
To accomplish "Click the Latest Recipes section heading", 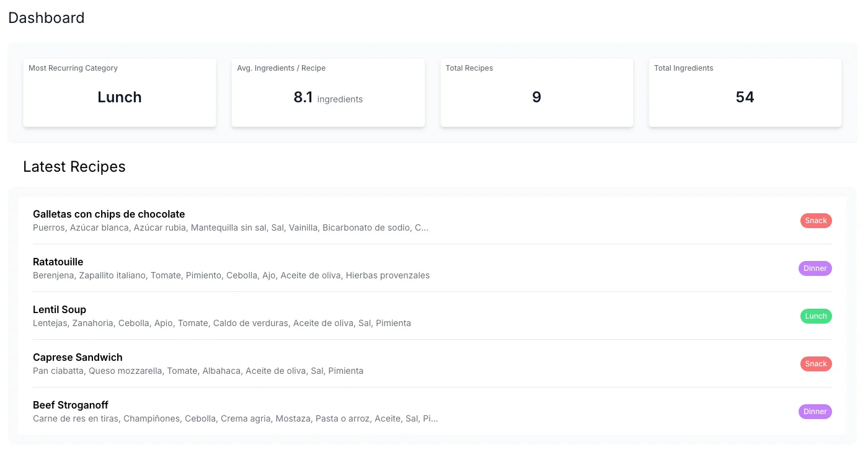I will pyautogui.click(x=74, y=167).
